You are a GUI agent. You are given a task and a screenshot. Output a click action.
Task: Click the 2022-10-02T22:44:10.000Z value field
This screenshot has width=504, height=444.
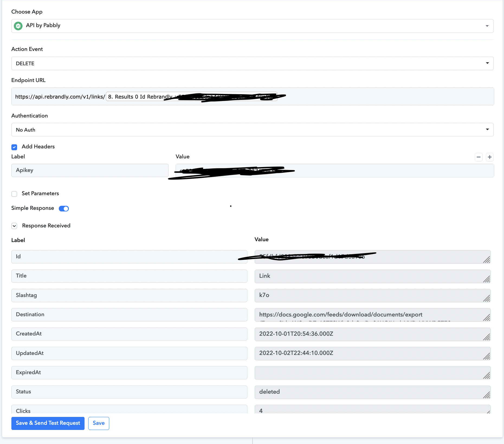pos(373,353)
